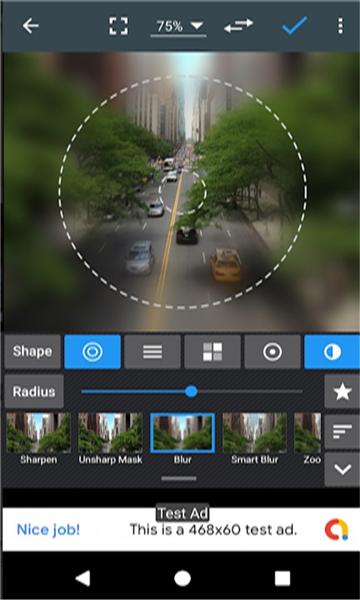The width and height of the screenshot is (360, 600).
Task: Click the Radius slider track
Action: tap(192, 391)
